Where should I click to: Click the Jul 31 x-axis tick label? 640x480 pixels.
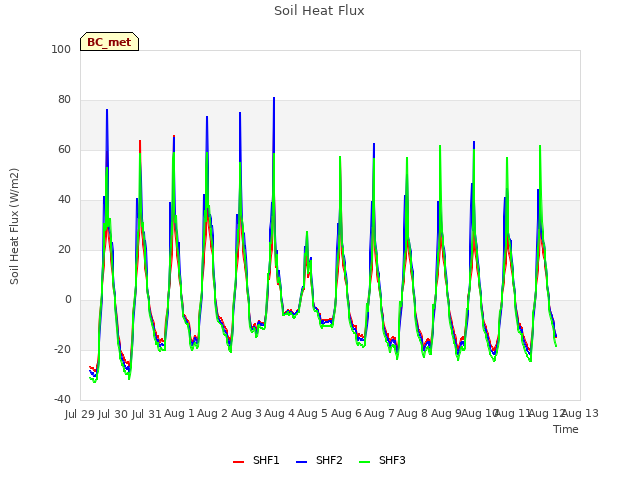pos(146,414)
